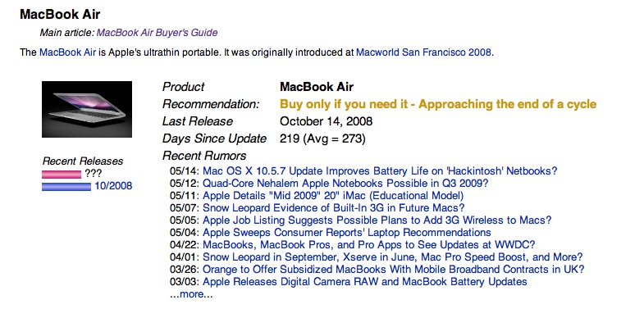This screenshot has width=644, height=318.
Task: Open Orange Subsidized MacBooks UK article
Action: (394, 270)
